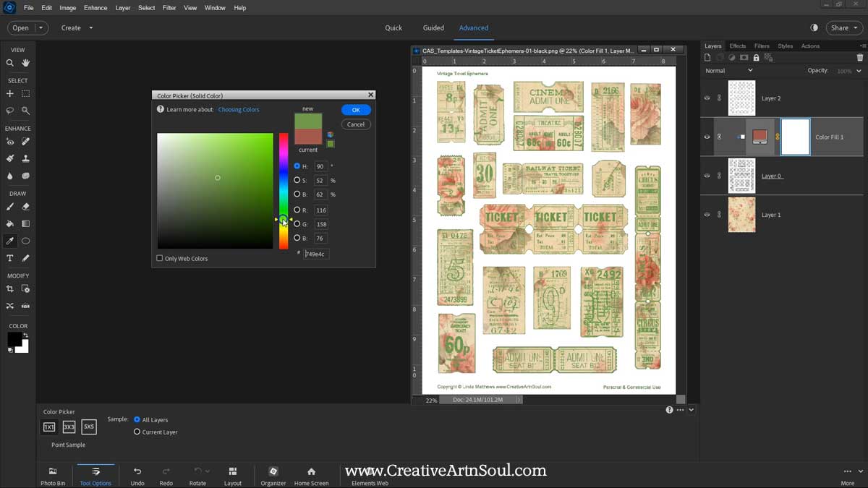Viewport: 868px width, 488px height.
Task: Open the Layout options
Action: (233, 475)
